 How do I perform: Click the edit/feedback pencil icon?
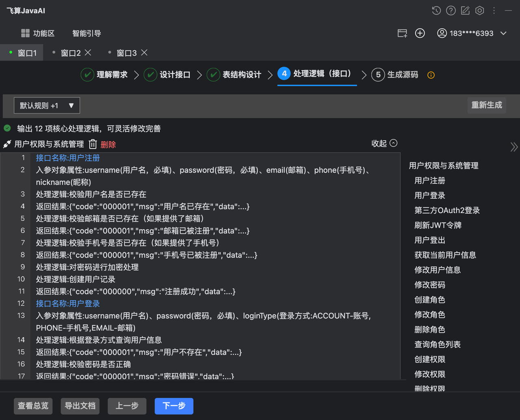[x=465, y=11]
